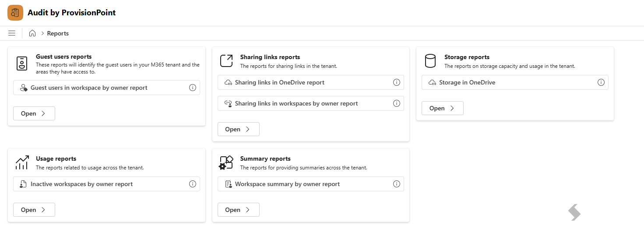This screenshot has height=243, width=644.
Task: Click the Audit by ProvisionPoint app logo
Action: (15, 13)
